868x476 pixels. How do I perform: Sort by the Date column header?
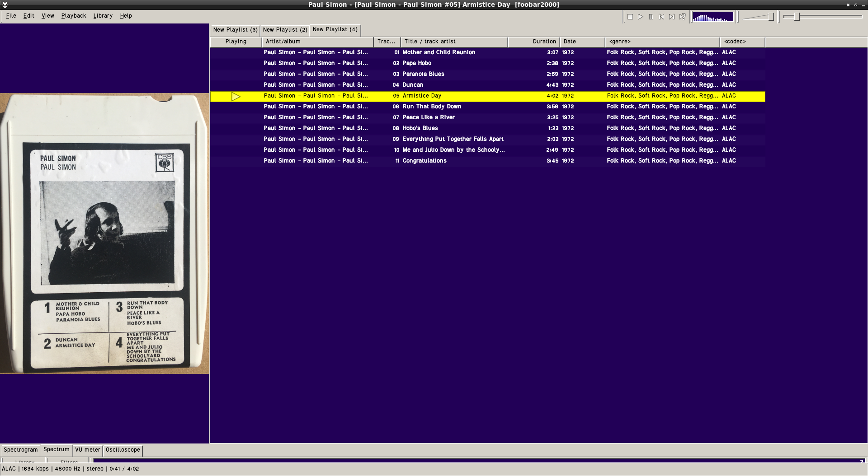pos(582,42)
